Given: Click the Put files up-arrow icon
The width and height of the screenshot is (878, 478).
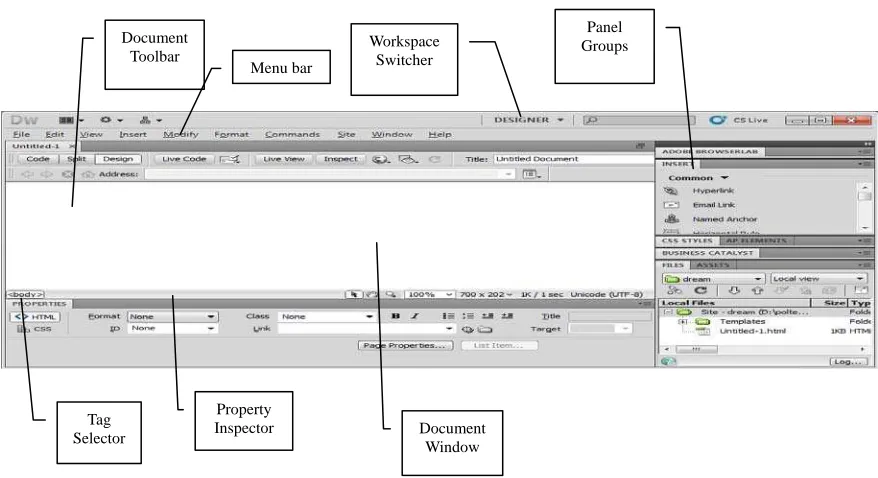Looking at the screenshot, I should tap(758, 290).
